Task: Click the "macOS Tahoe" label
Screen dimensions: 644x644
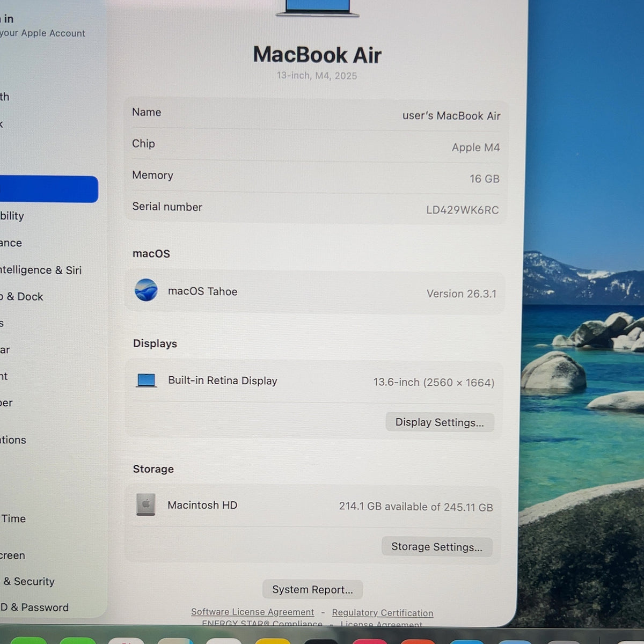Action: [x=203, y=291]
